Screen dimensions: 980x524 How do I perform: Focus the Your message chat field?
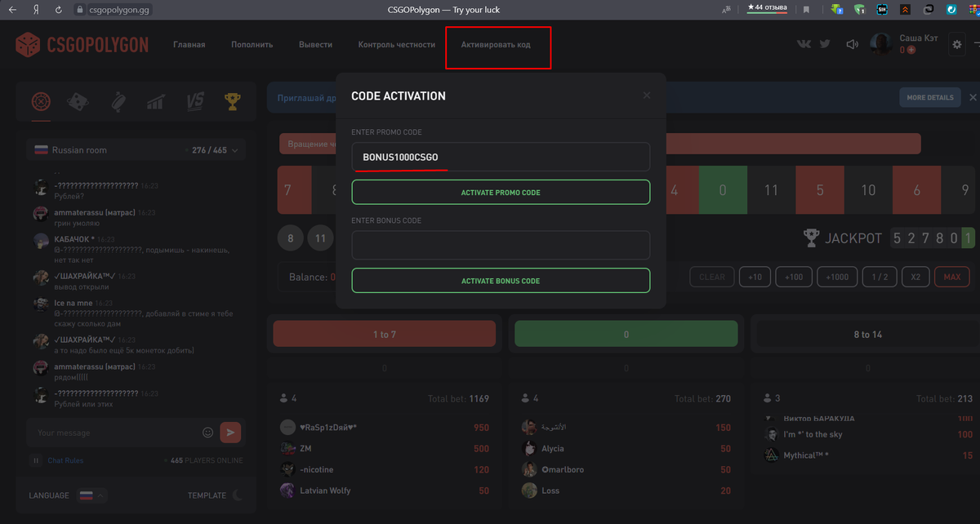coord(114,433)
